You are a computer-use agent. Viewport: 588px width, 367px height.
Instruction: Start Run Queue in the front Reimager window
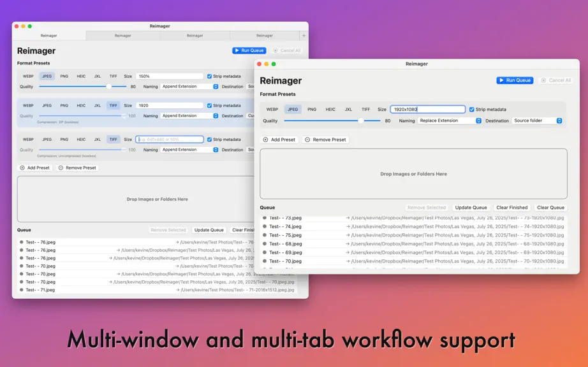point(515,80)
